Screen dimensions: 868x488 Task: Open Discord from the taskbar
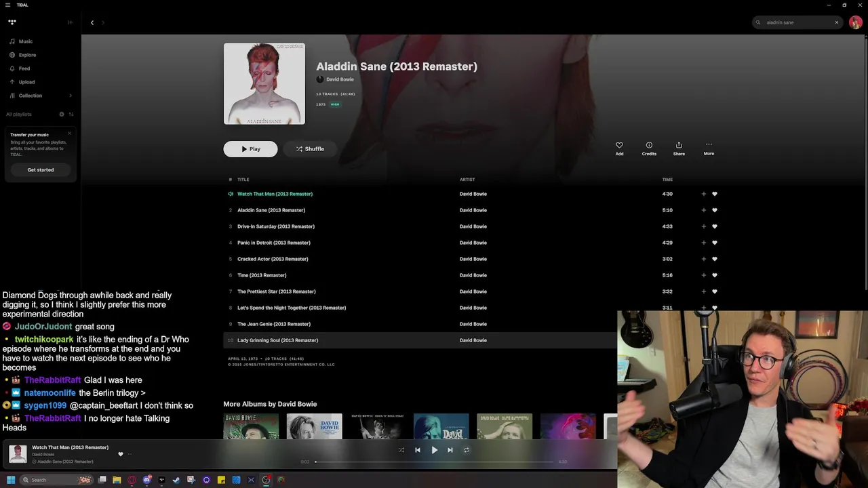[x=146, y=480]
